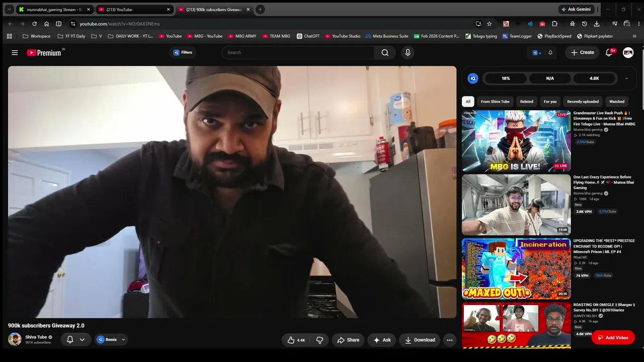Share the video
The height and width of the screenshot is (362, 644).
(348, 340)
